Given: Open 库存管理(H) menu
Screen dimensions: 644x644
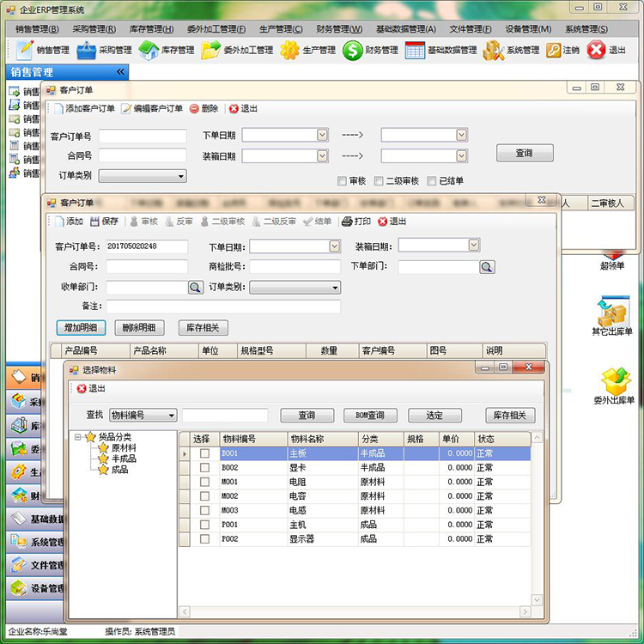Looking at the screenshot, I should click(x=151, y=28).
